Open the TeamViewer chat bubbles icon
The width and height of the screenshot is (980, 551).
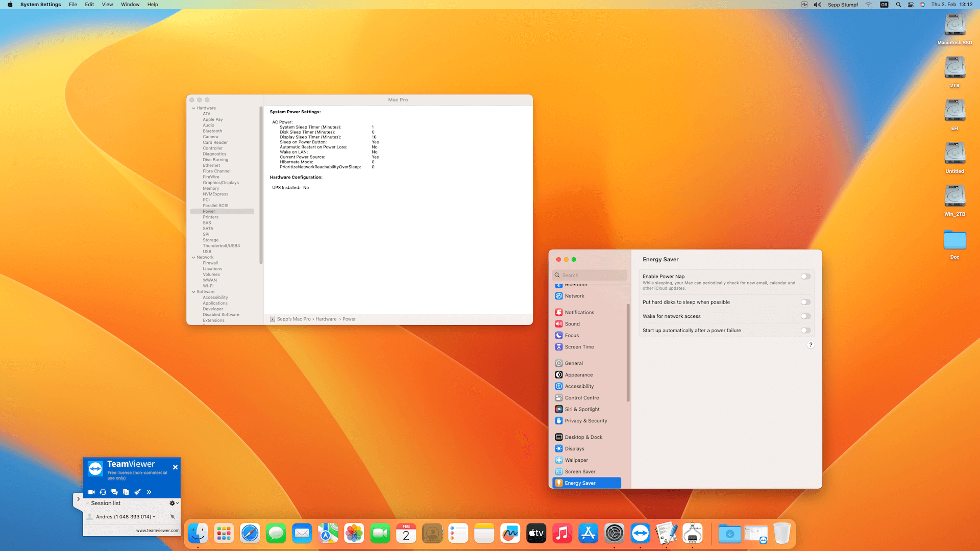point(114,492)
